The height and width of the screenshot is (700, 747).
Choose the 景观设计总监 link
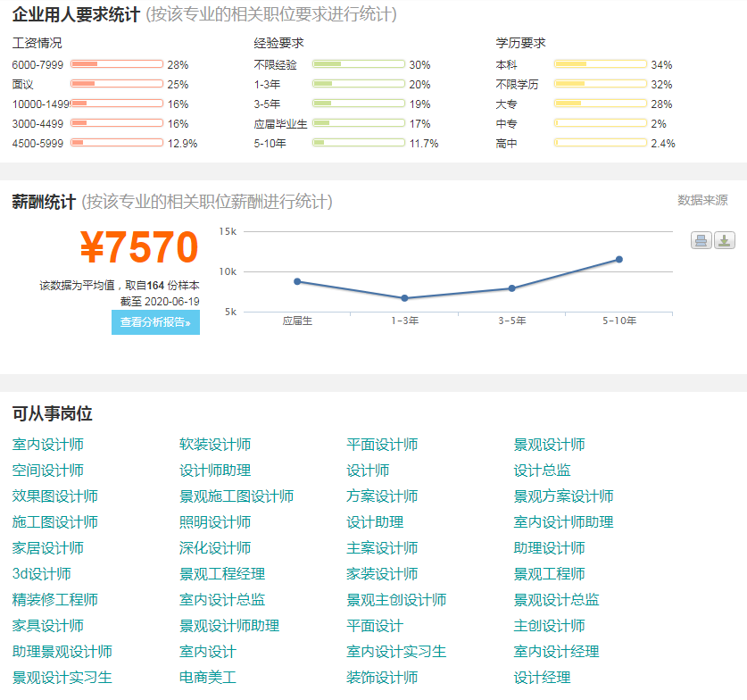[x=556, y=599]
